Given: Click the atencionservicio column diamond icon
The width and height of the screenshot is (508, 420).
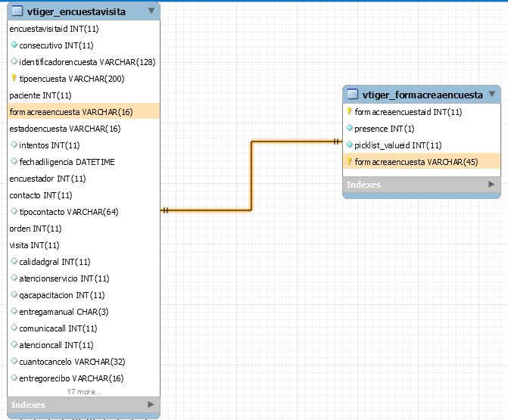Looking at the screenshot, I should tap(14, 278).
